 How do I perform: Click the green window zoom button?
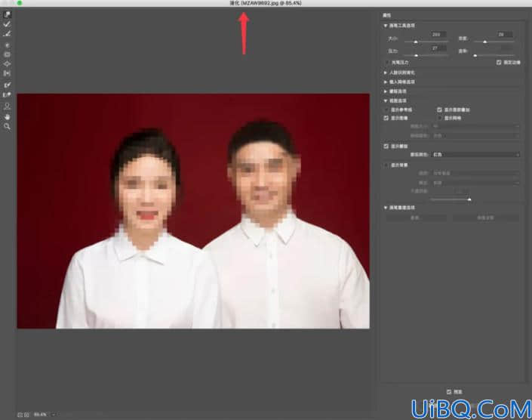click(20, 3)
